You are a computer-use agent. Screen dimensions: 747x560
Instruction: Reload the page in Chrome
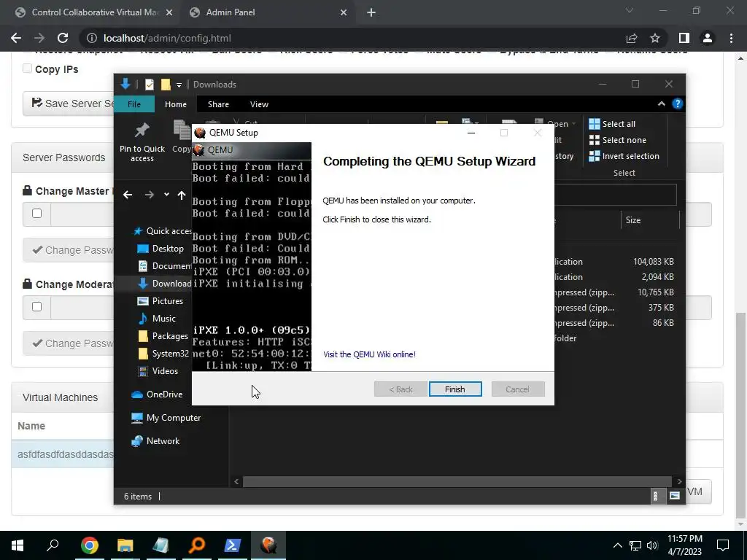pos(63,38)
